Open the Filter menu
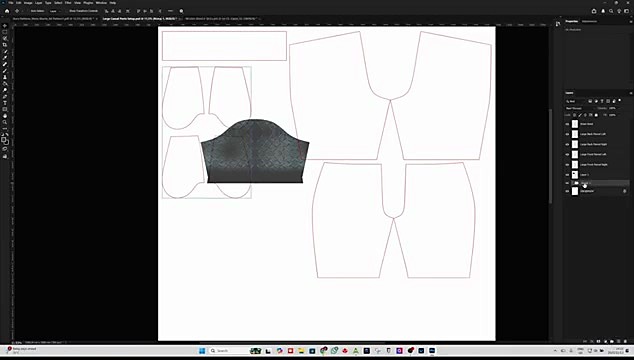The image size is (634, 360). point(68,2)
